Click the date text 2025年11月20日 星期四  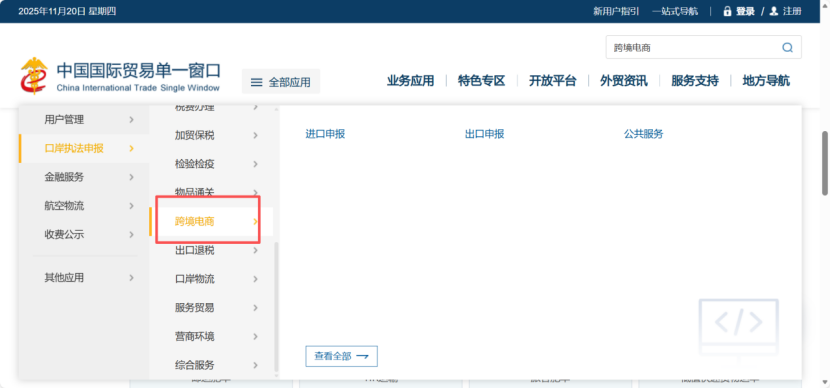(67, 11)
